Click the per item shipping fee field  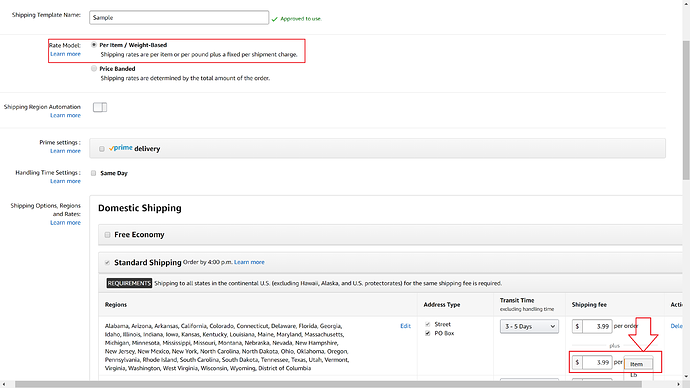[597, 362]
